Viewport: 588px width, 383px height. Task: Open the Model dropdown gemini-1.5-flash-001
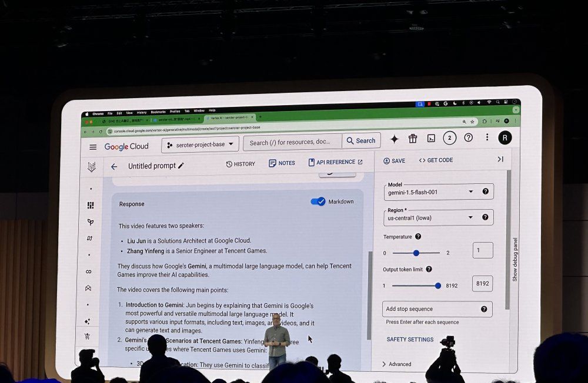point(438,192)
